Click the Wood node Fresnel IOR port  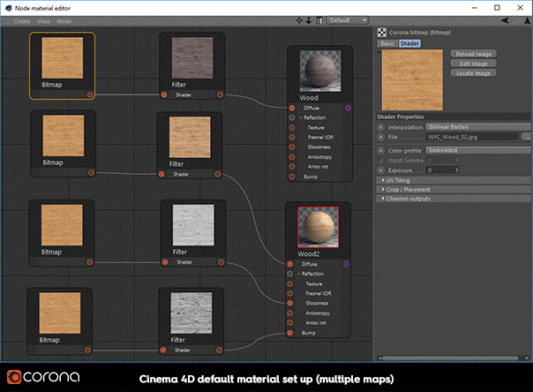coord(292,137)
